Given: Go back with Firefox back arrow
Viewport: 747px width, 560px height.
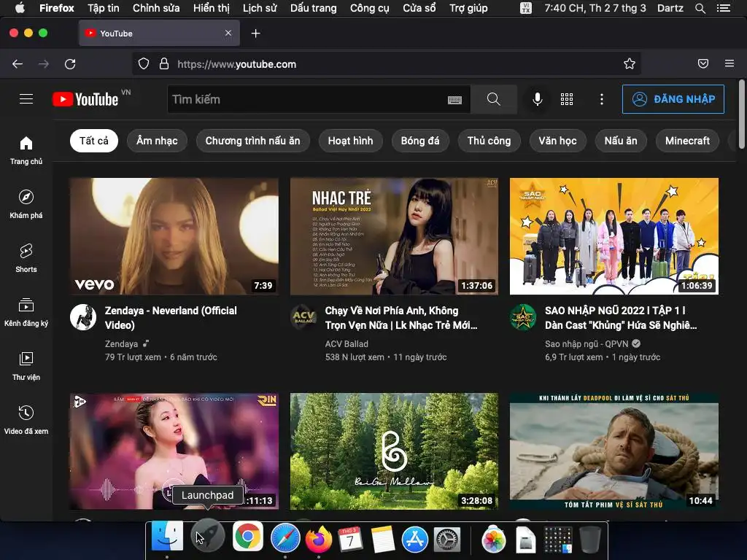Looking at the screenshot, I should coord(18,64).
